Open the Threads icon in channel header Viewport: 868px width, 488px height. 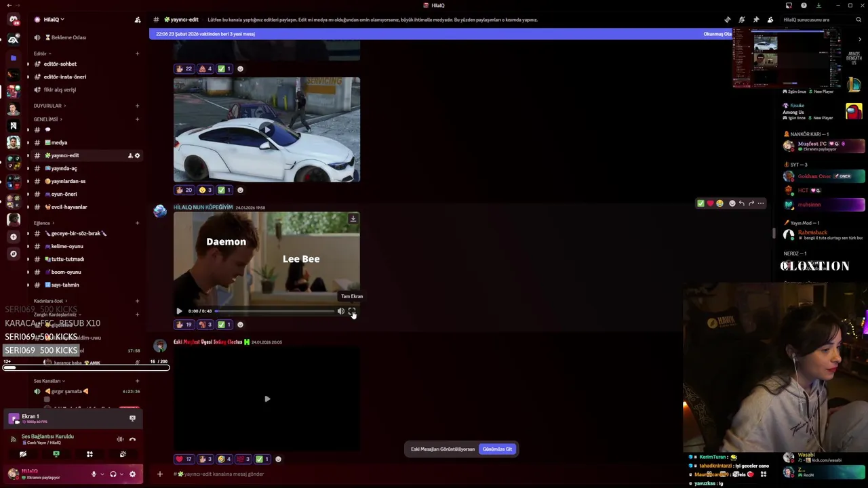728,20
